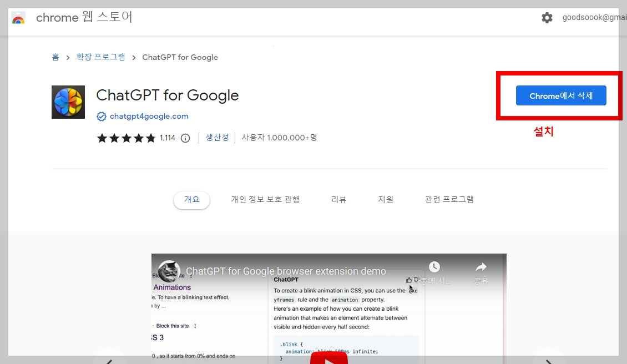Switch to the 관련 프로그램 tab
627x364 pixels.
(450, 199)
